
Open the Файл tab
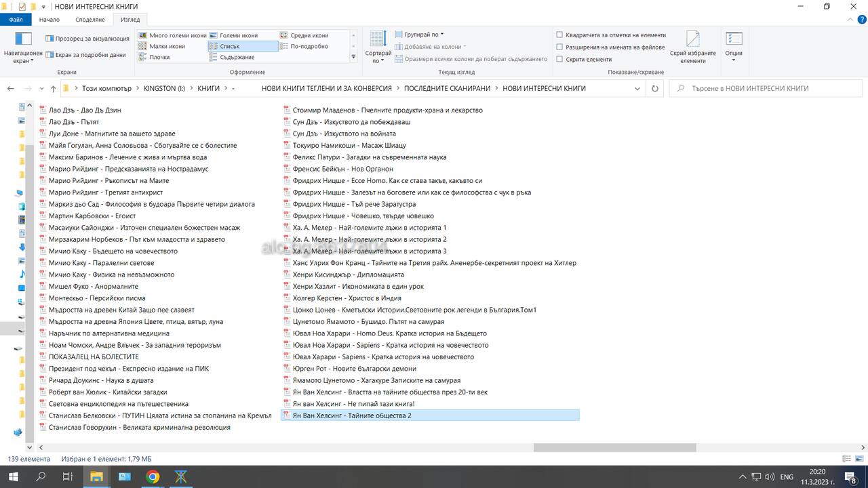(16, 20)
